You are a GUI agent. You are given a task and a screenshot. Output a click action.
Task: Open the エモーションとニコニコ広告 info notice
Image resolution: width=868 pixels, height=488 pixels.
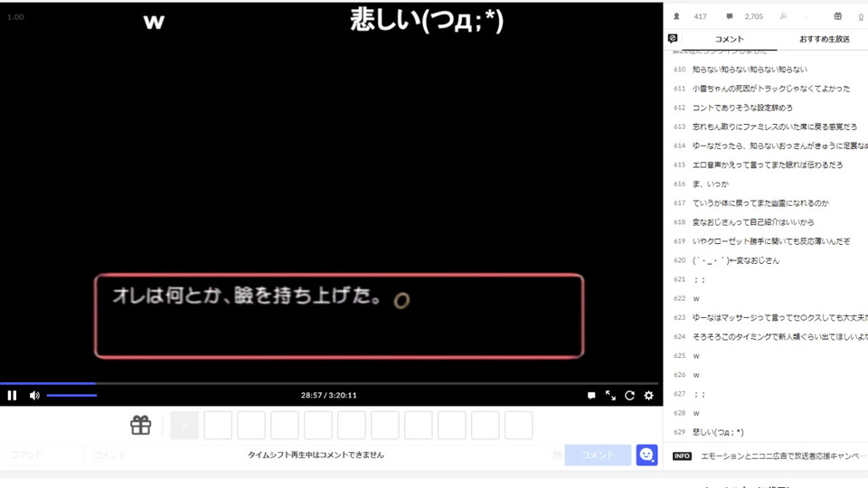click(x=783, y=455)
